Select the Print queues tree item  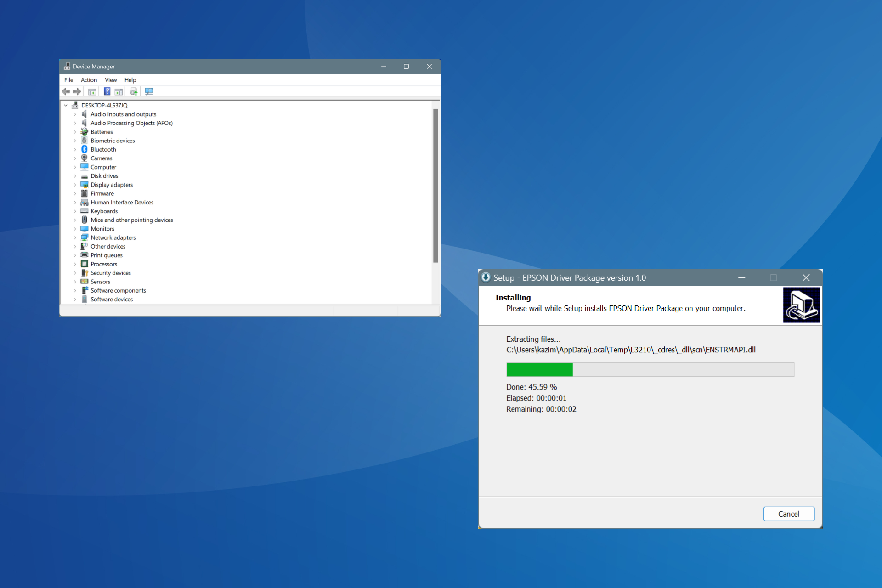pyautogui.click(x=106, y=255)
